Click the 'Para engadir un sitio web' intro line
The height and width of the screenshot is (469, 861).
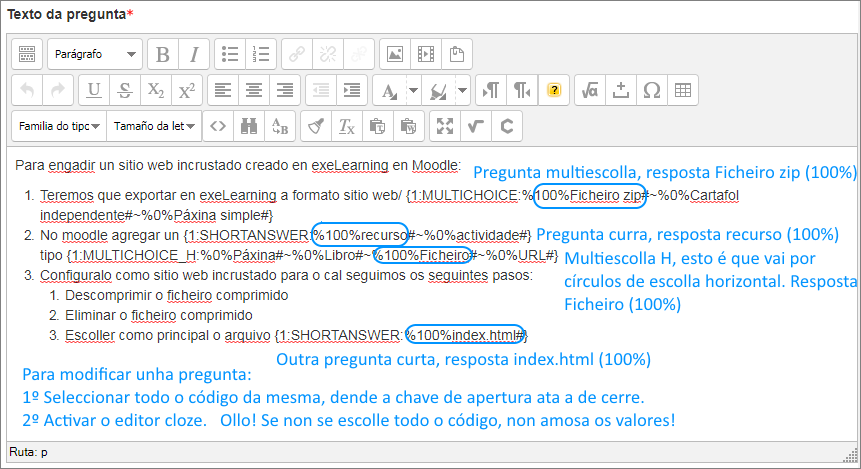(238, 165)
